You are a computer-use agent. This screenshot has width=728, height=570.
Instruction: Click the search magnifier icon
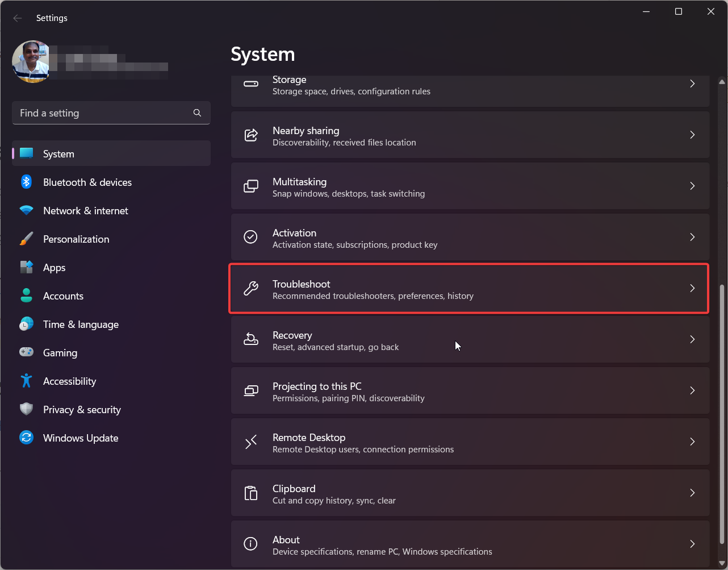[x=197, y=113]
